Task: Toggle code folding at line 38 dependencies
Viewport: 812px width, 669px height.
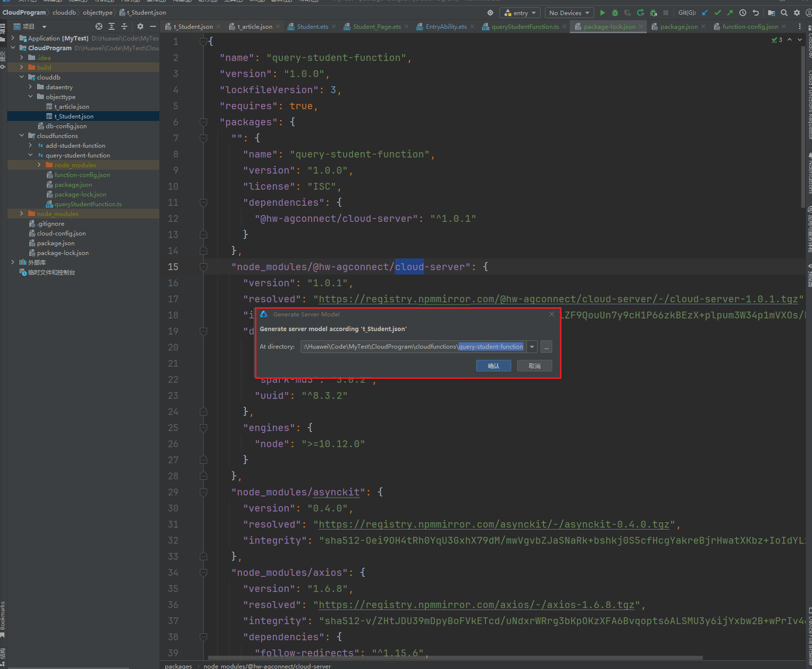Action: [203, 637]
